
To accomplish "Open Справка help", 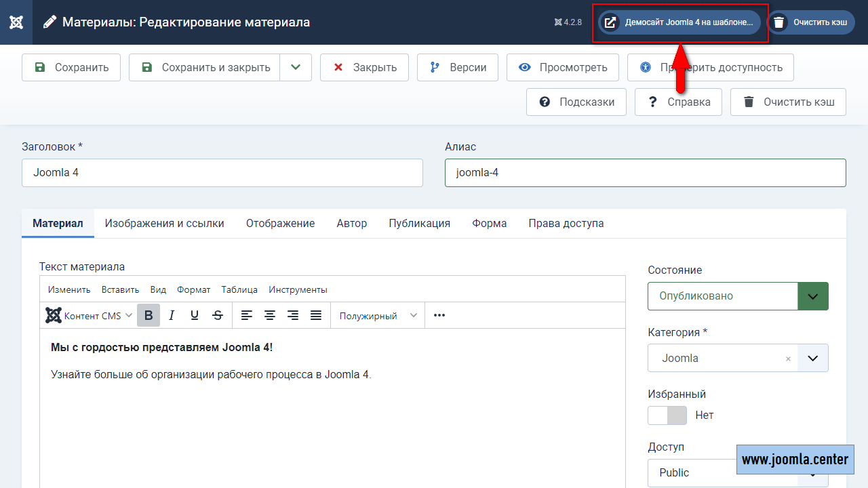I will pyautogui.click(x=678, y=102).
